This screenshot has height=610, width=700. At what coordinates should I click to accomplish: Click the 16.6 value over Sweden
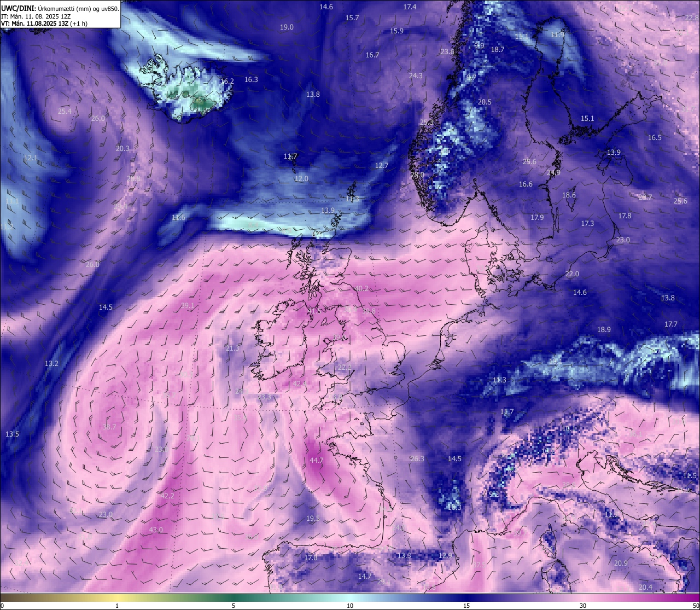click(526, 184)
